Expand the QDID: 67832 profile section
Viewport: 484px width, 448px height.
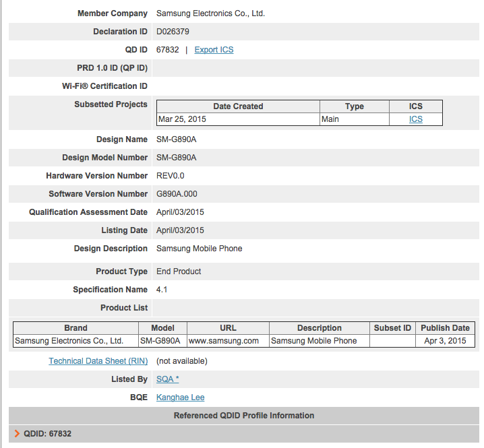tap(244, 434)
